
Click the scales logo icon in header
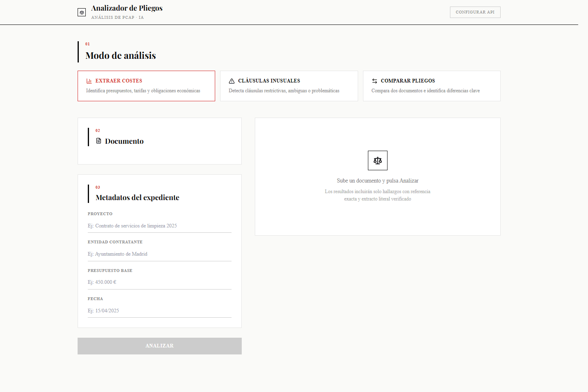(x=82, y=13)
